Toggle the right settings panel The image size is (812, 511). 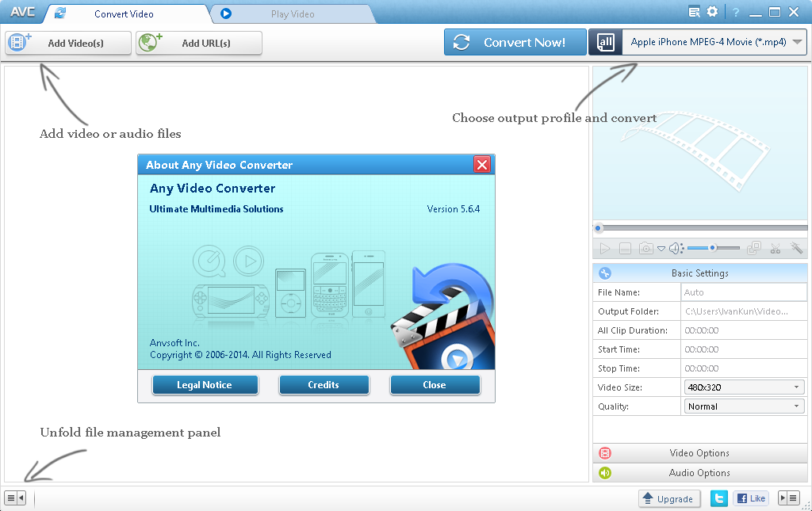click(790, 498)
